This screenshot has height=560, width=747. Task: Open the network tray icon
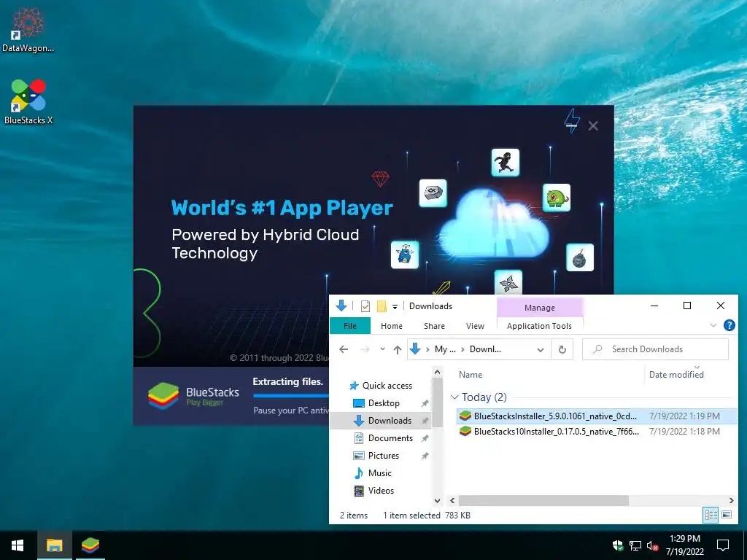click(635, 545)
